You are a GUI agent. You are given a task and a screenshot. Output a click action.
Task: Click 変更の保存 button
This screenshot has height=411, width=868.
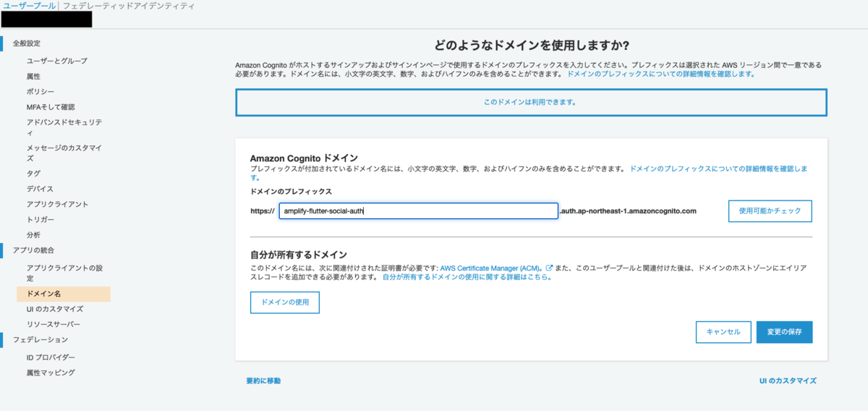point(785,332)
